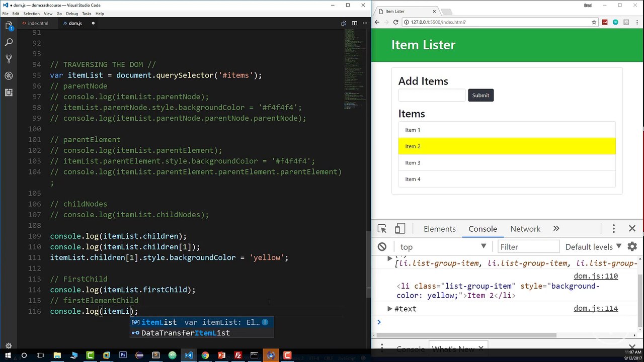Clear the console with the ban icon
The image size is (644, 362).
coord(382,247)
